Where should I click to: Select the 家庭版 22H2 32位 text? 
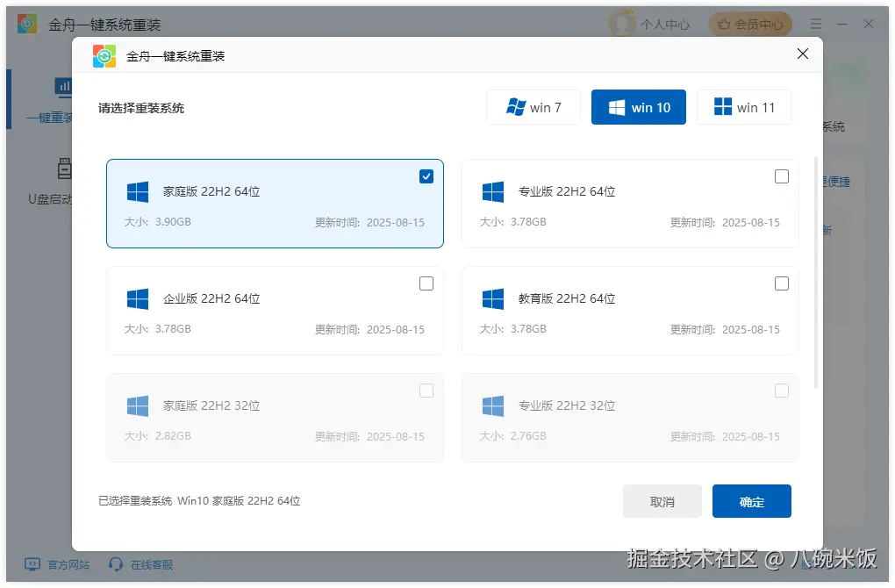click(x=211, y=405)
